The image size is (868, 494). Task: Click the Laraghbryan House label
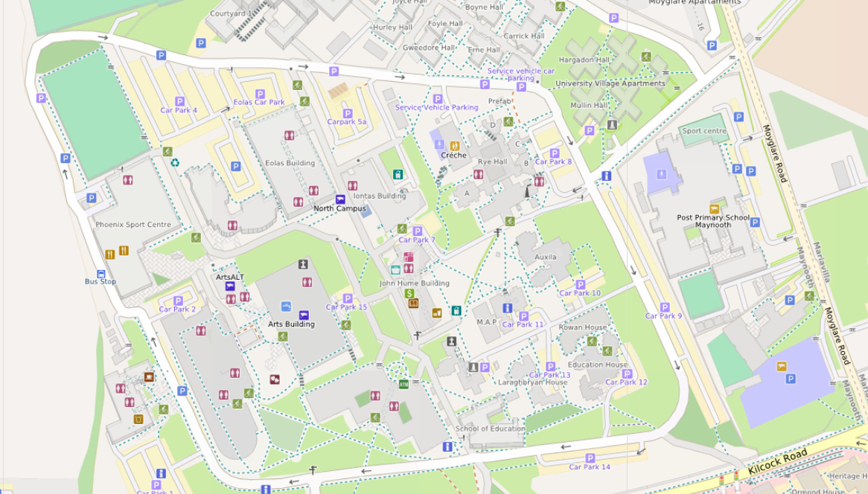pos(532,382)
